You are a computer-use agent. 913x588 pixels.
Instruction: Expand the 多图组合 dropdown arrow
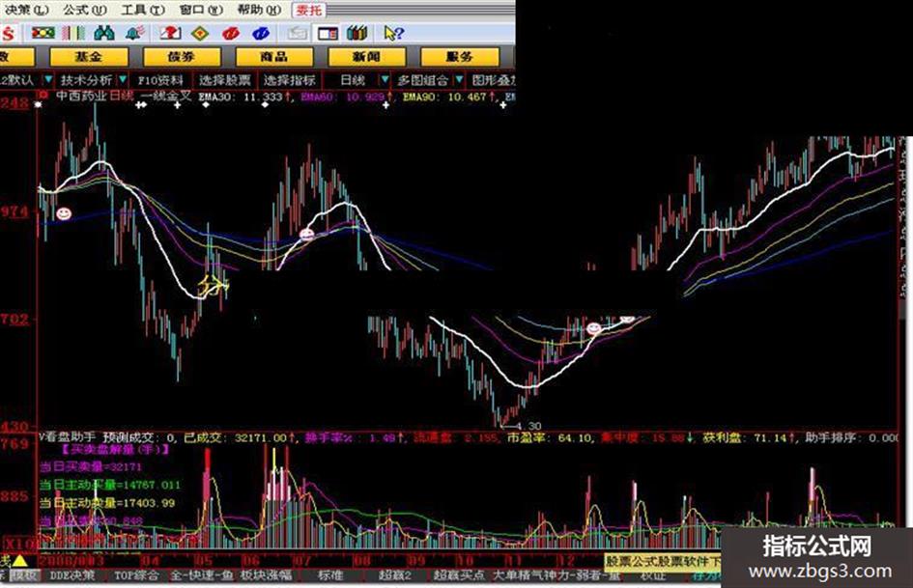point(459,79)
